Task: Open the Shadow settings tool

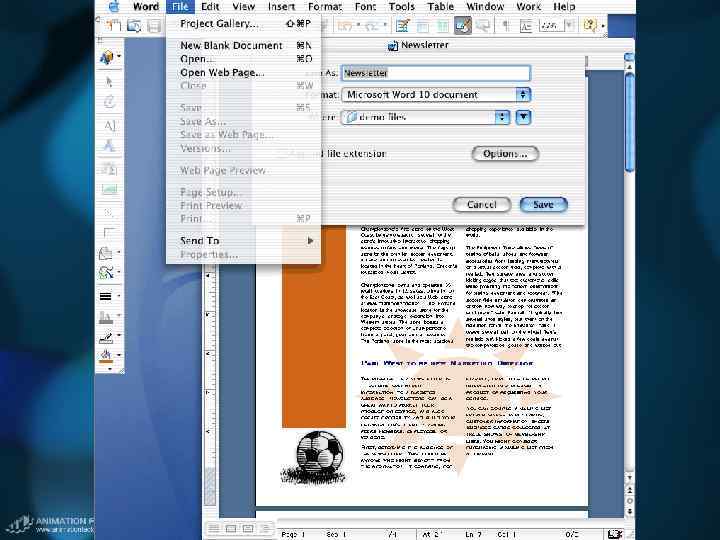Action: [x=106, y=316]
